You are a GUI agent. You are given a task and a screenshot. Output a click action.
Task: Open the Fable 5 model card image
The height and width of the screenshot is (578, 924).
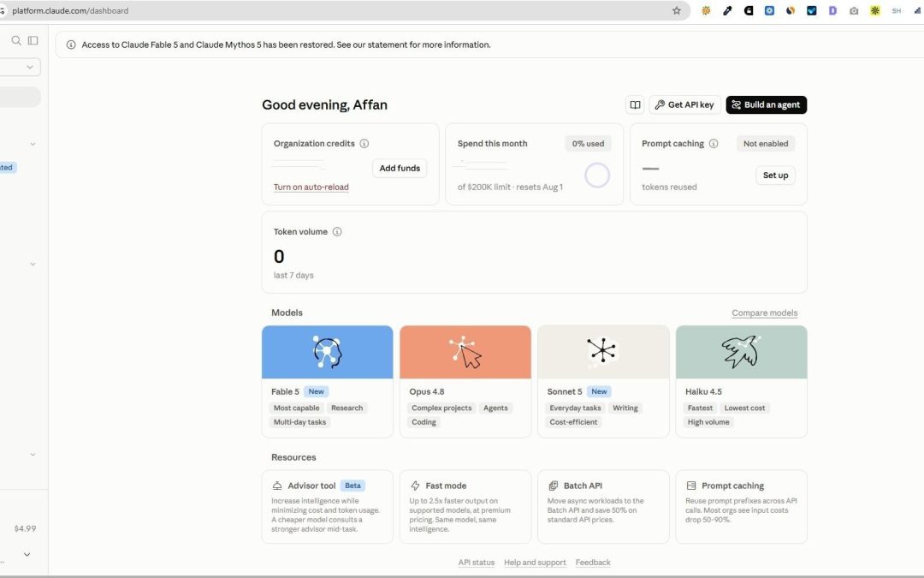(327, 352)
